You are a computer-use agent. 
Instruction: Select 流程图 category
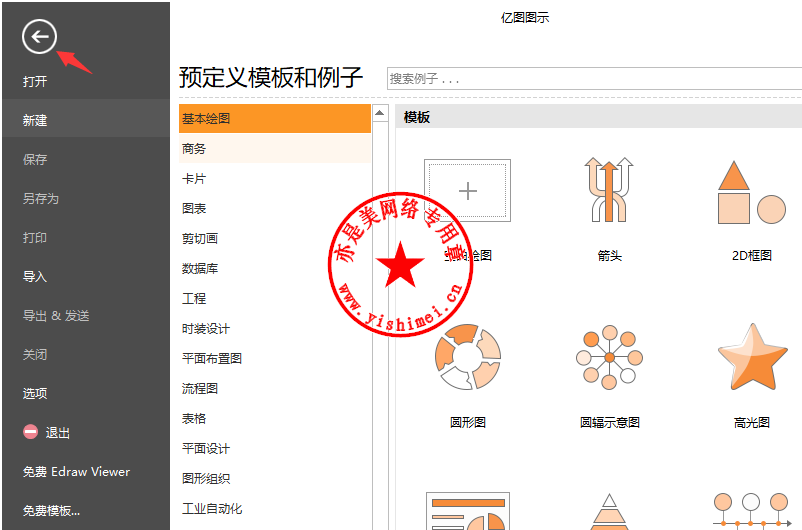click(x=200, y=388)
